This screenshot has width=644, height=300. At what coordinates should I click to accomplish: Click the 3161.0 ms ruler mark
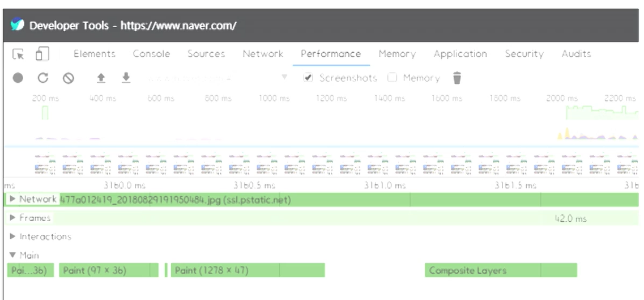coord(385,185)
